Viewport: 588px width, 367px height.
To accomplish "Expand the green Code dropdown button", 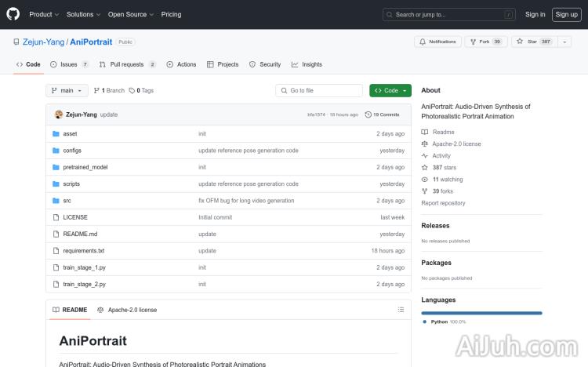I will 390,90.
